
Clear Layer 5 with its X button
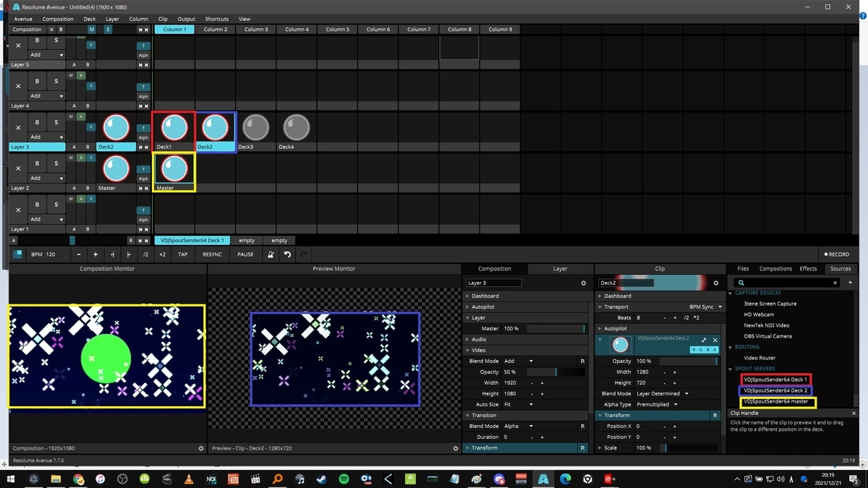click(18, 45)
